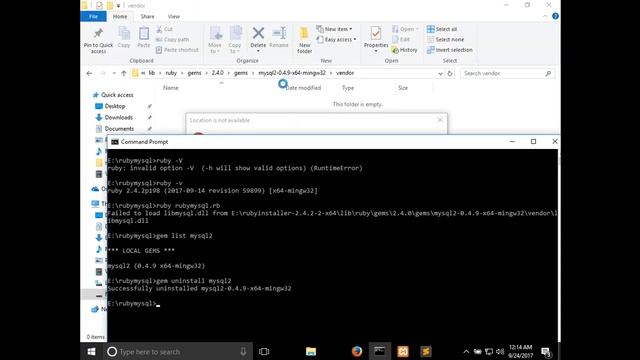
Task: Click the up one level arrow
Action: click(x=124, y=73)
